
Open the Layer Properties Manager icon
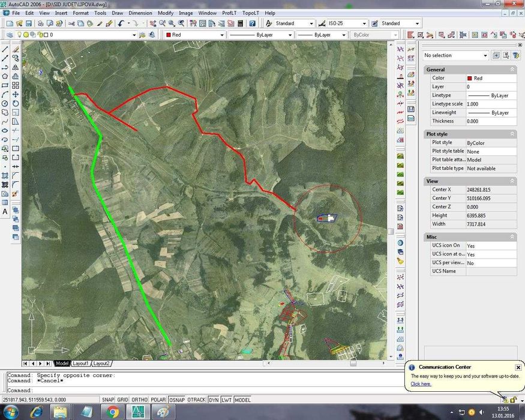[10, 34]
